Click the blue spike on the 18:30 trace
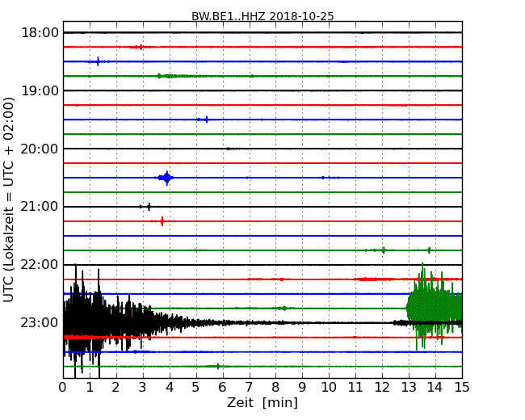The width and height of the screenshot is (525, 420). pyautogui.click(x=98, y=61)
